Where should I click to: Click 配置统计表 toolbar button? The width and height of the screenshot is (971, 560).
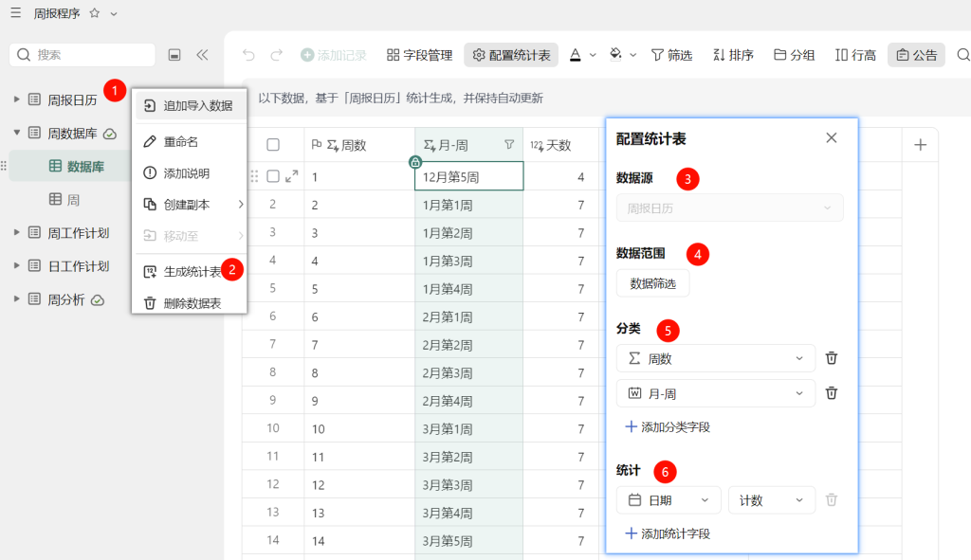(511, 55)
